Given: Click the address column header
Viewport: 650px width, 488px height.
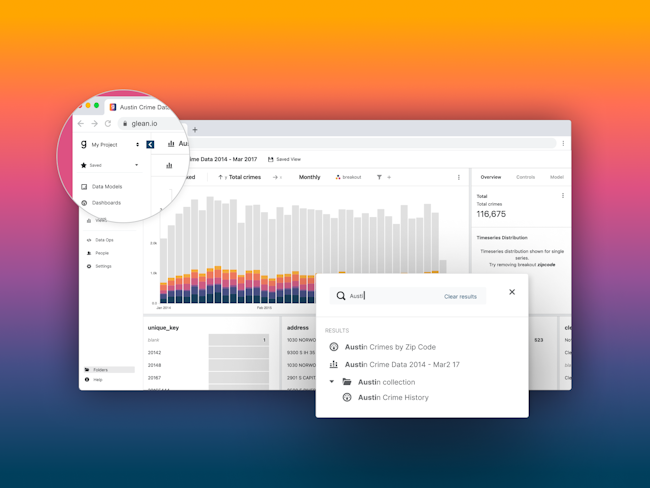Looking at the screenshot, I should (x=298, y=328).
